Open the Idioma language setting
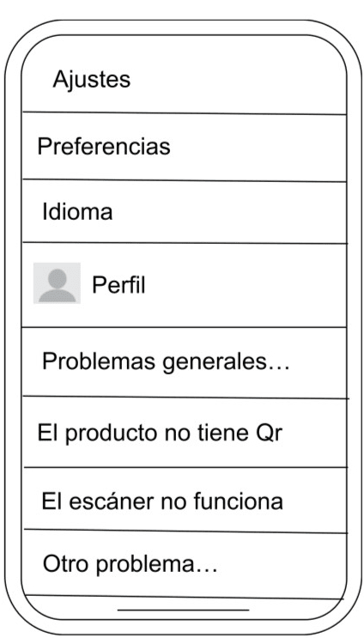Image resolution: width=364 pixels, height=638 pixels. [185, 212]
